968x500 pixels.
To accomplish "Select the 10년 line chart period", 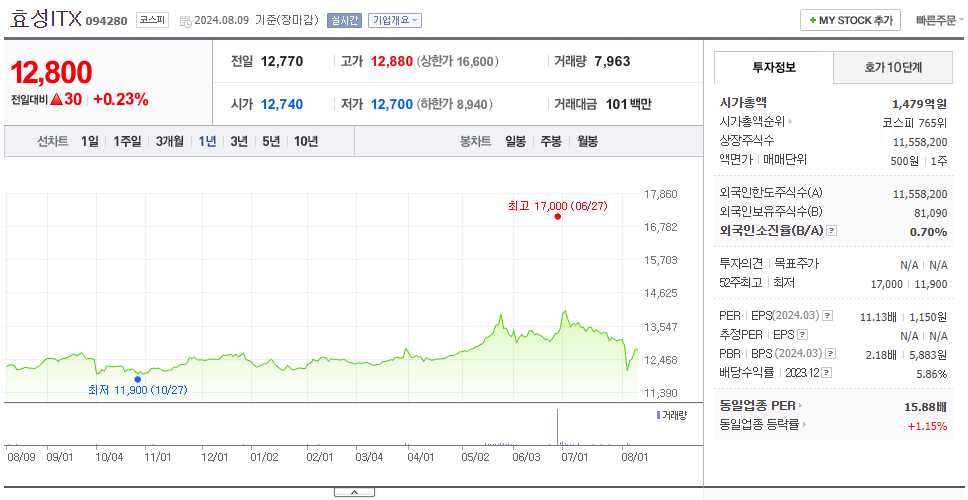I will 306,141.
